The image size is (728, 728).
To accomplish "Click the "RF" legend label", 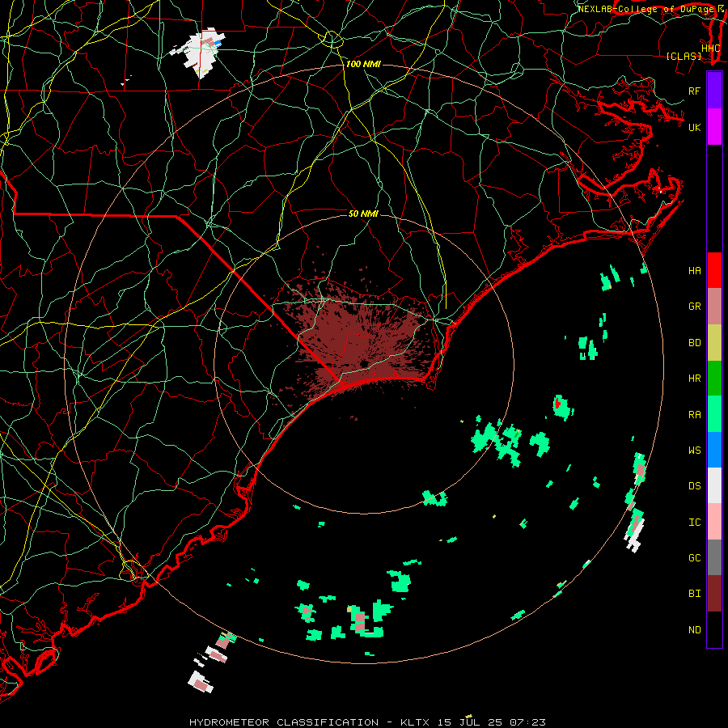I will pyautogui.click(x=694, y=91).
